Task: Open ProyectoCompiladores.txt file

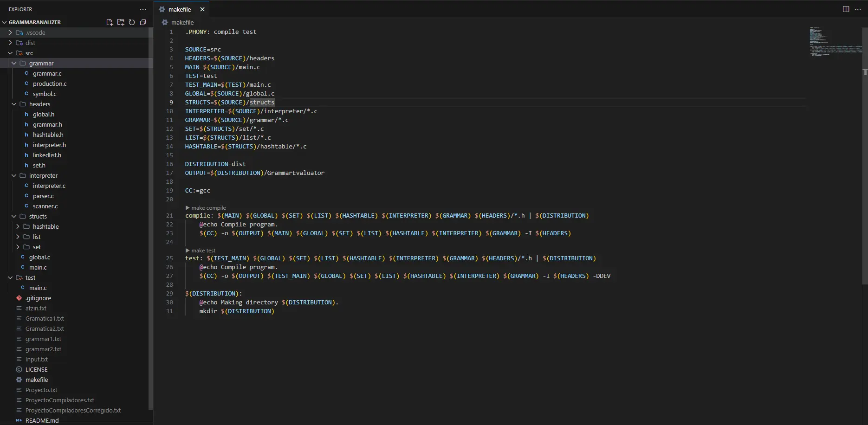Action: (77, 400)
